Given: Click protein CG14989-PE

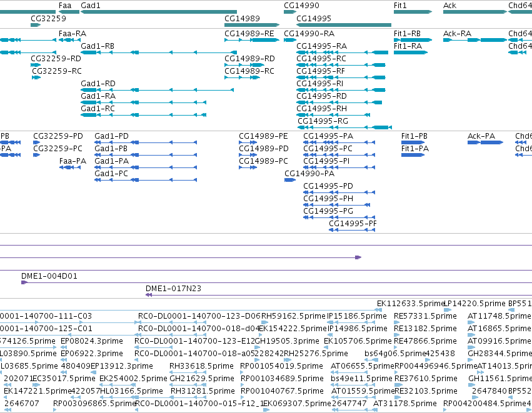Looking at the screenshot, I should tap(263, 136).
